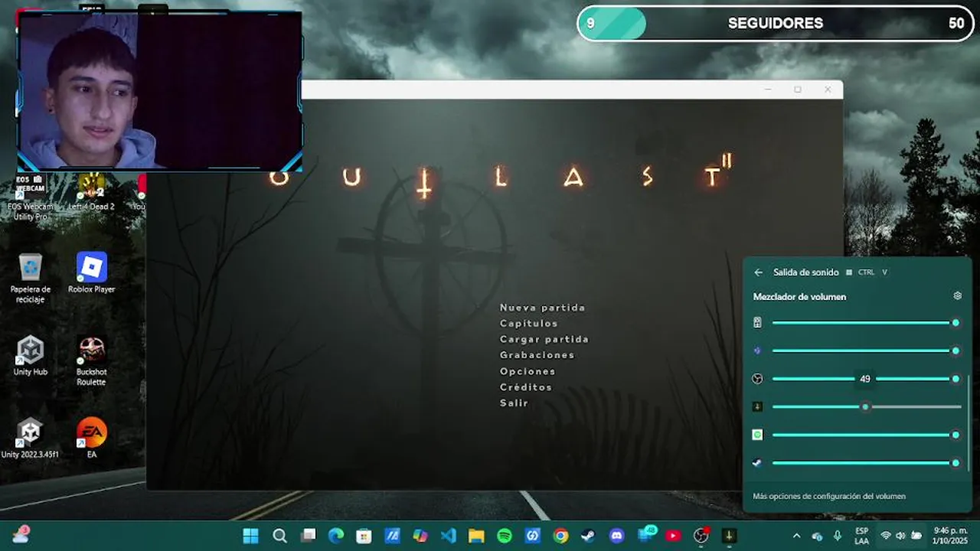Open ESP LAA keyboard language switcher

click(x=861, y=536)
